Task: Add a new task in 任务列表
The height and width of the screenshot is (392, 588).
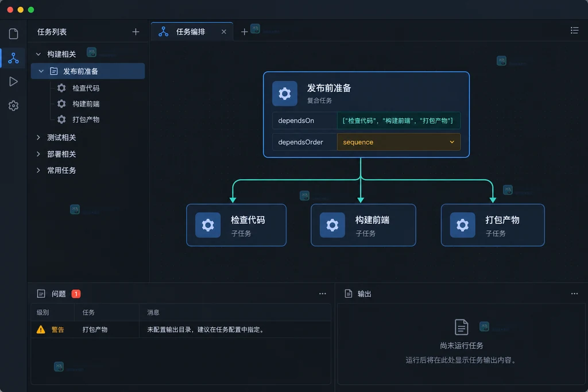Action: pyautogui.click(x=136, y=32)
